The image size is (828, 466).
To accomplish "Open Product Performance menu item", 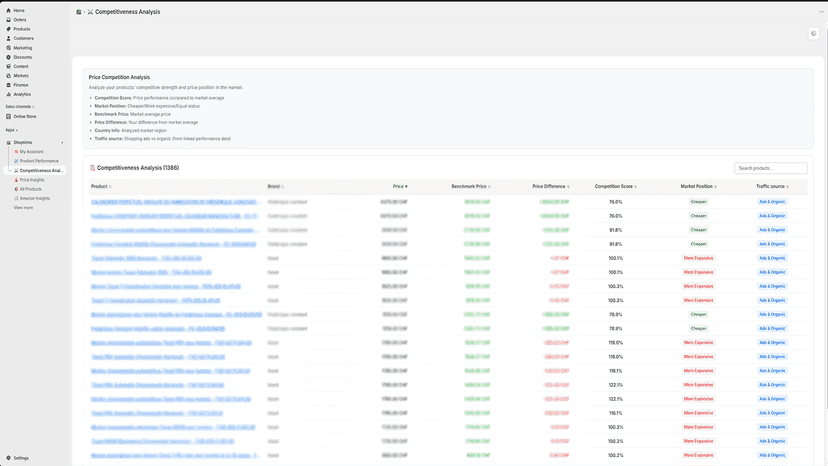I will (39, 161).
